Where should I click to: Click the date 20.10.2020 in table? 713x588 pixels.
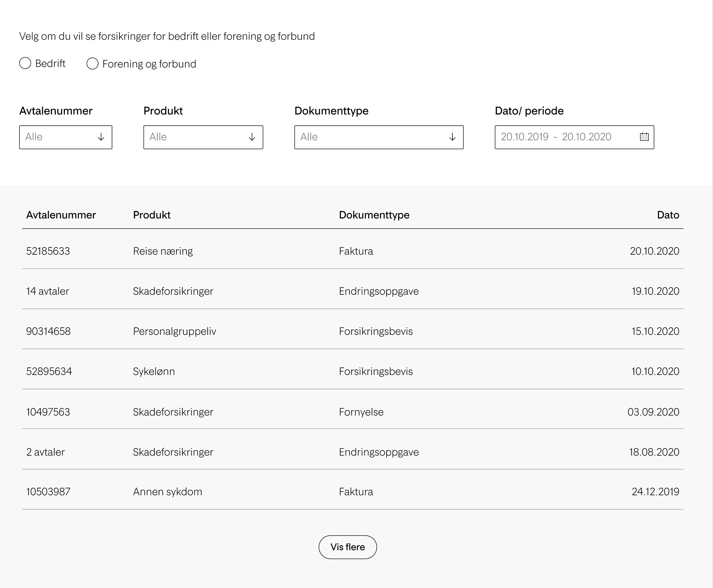(654, 251)
